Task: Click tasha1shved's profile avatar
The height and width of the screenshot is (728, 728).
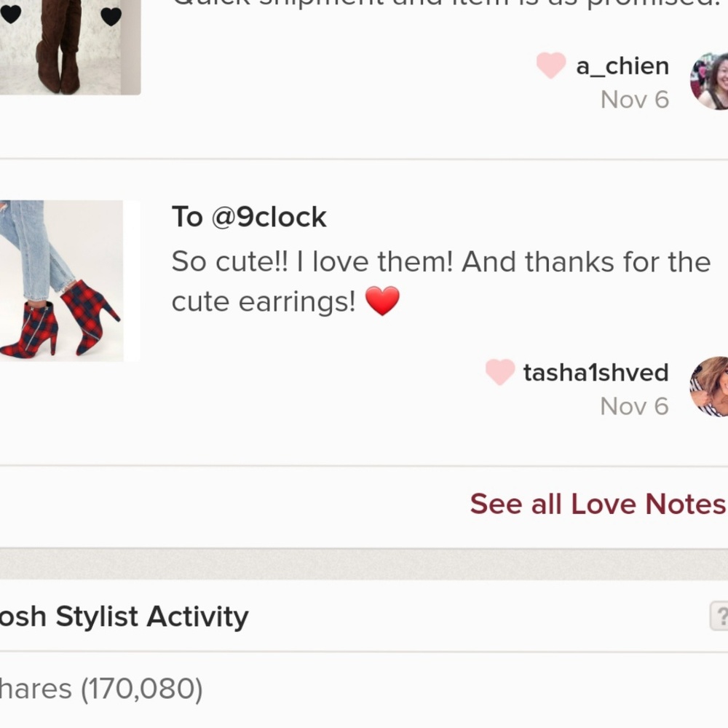Action: pos(710,387)
